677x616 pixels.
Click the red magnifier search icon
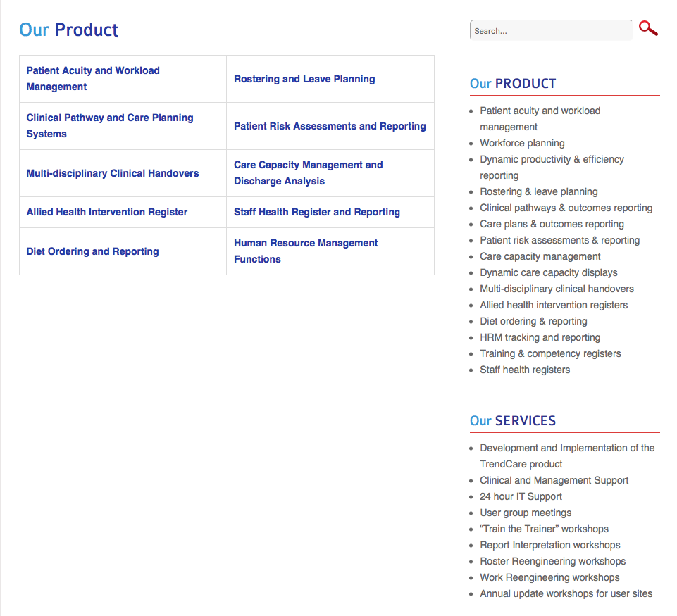(x=648, y=29)
